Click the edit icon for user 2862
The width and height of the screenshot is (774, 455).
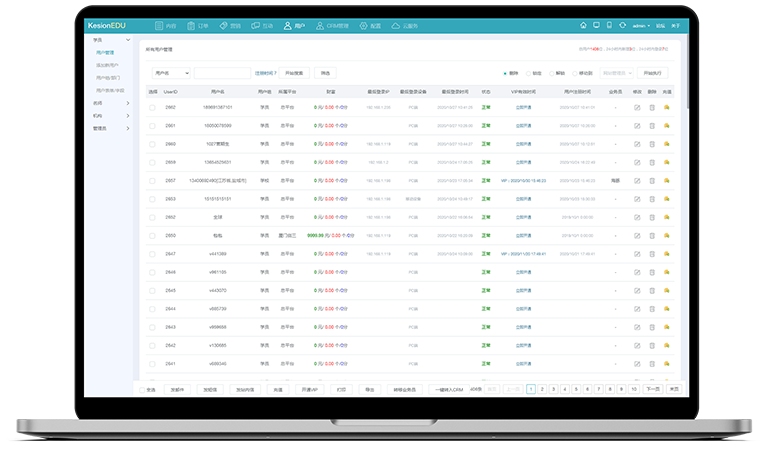pos(636,107)
